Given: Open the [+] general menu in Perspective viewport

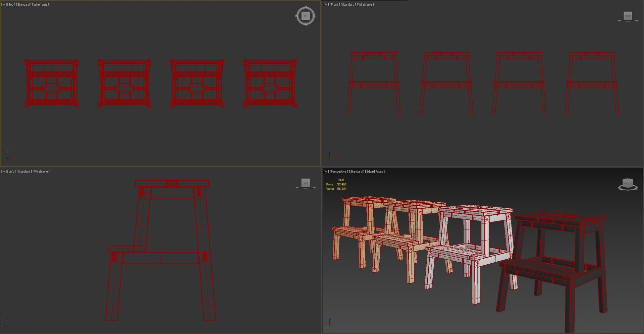Looking at the screenshot, I should (x=326, y=172).
